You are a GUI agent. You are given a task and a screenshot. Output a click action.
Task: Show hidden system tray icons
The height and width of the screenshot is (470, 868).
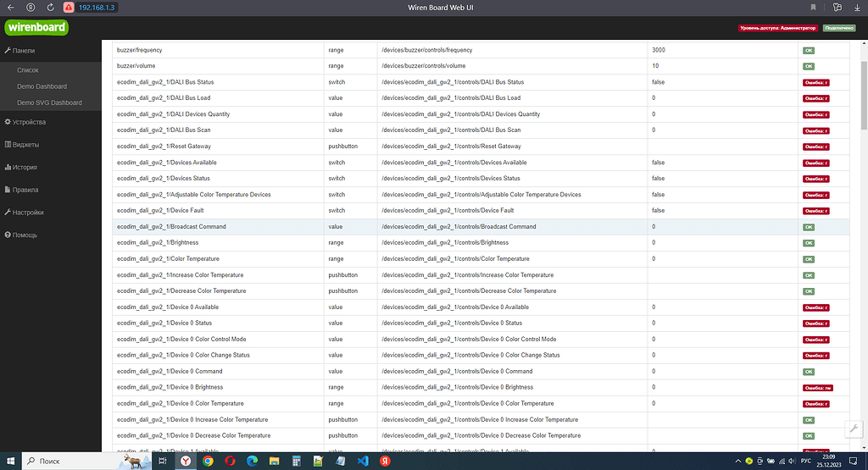[x=738, y=461]
